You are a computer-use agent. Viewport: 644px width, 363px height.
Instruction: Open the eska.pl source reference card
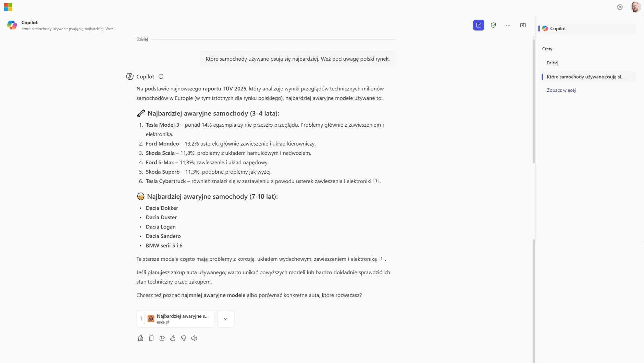pyautogui.click(x=175, y=319)
